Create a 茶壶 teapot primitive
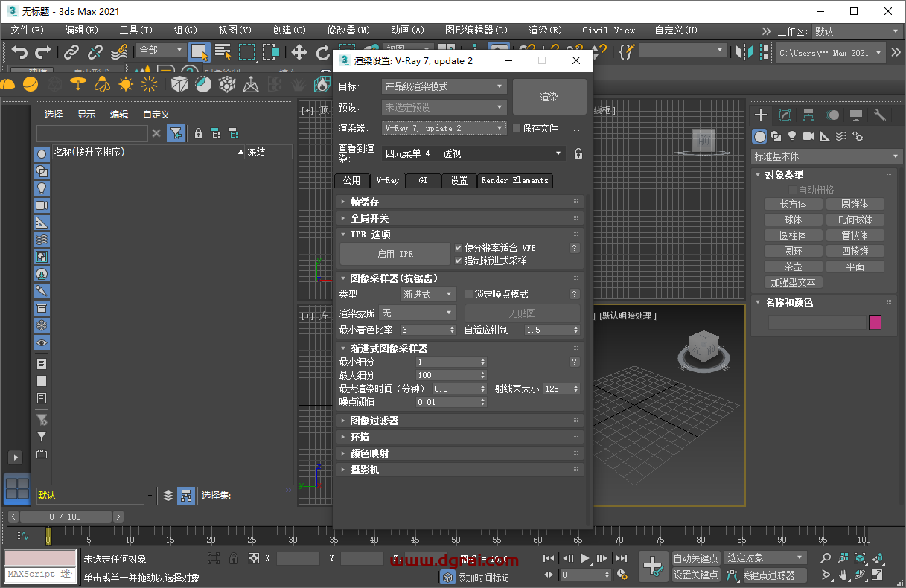Image resolution: width=906 pixels, height=588 pixels. tap(793, 266)
